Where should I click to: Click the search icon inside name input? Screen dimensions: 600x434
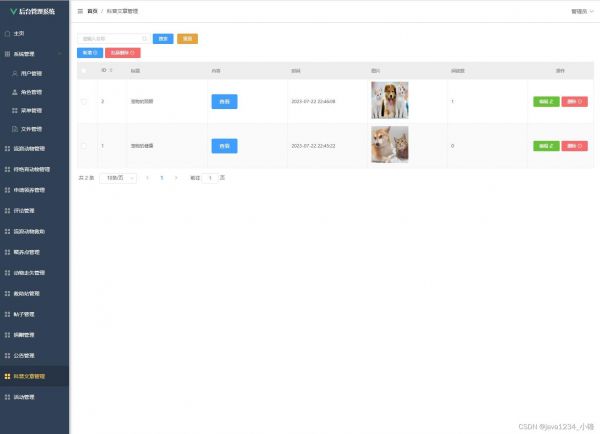[x=145, y=39]
